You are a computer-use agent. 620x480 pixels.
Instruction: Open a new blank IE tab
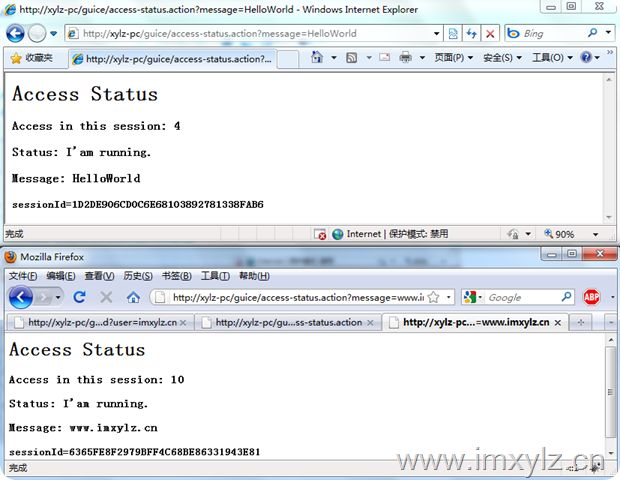click(x=287, y=60)
